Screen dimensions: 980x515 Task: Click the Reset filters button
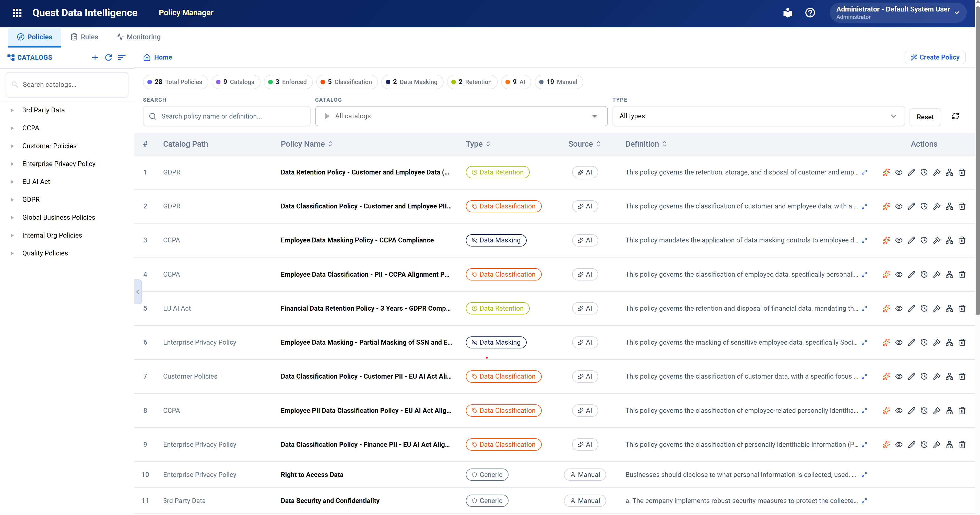(925, 117)
